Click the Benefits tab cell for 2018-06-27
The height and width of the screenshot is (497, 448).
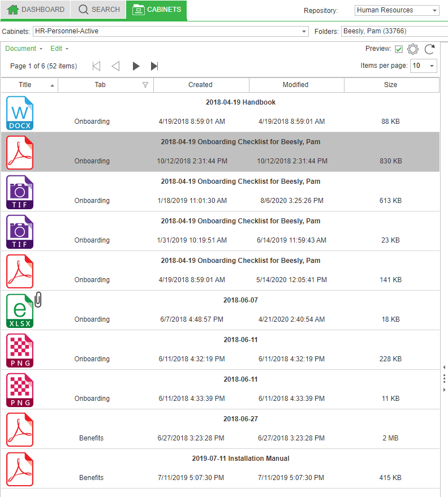coord(91,438)
